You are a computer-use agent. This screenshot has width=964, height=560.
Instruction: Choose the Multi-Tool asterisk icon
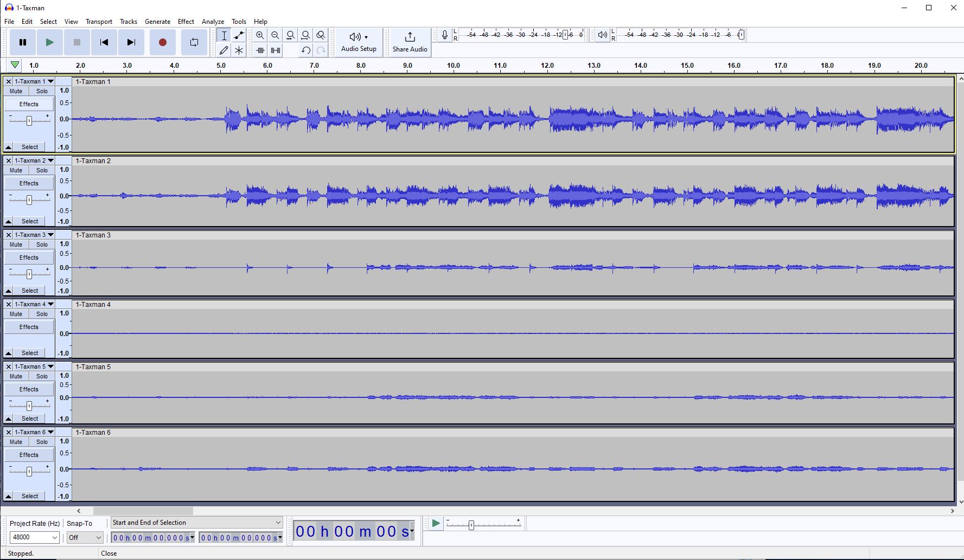click(x=239, y=50)
